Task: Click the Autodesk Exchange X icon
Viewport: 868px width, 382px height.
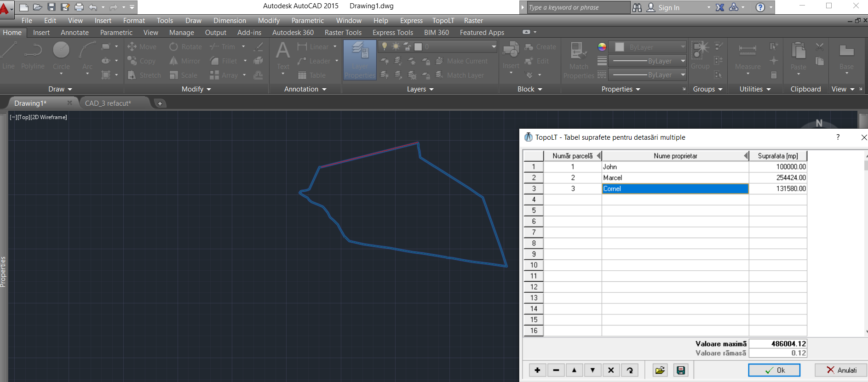Action: (720, 7)
